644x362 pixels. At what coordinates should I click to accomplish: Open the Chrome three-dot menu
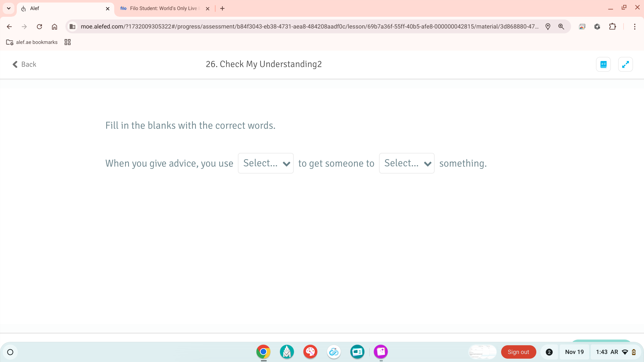tap(635, 26)
